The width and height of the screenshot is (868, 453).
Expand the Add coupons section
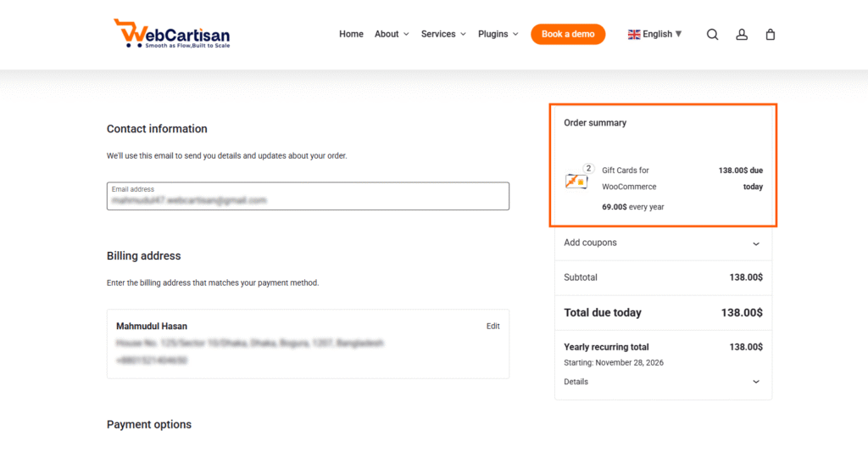(756, 243)
